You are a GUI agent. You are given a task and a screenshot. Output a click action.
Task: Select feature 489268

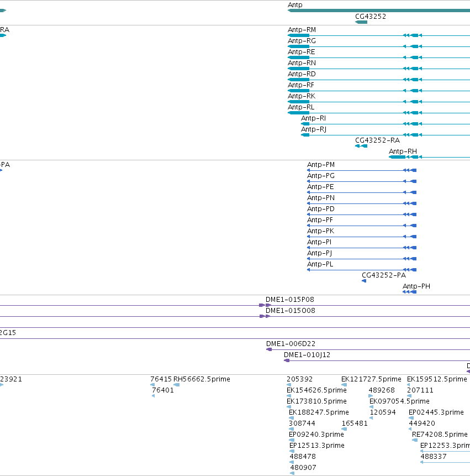tap(382, 390)
